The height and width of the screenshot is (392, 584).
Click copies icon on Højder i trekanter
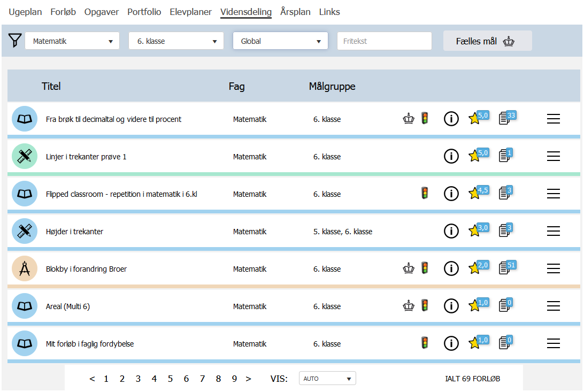[506, 229]
